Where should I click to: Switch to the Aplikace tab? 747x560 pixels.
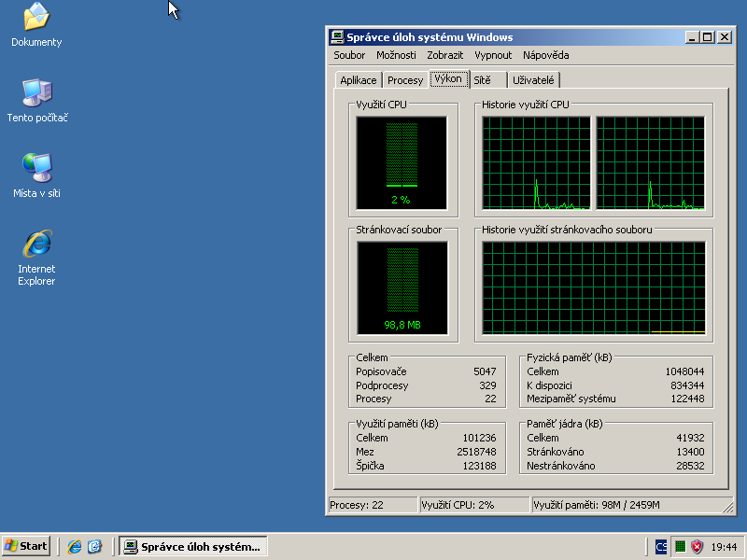pyautogui.click(x=359, y=80)
